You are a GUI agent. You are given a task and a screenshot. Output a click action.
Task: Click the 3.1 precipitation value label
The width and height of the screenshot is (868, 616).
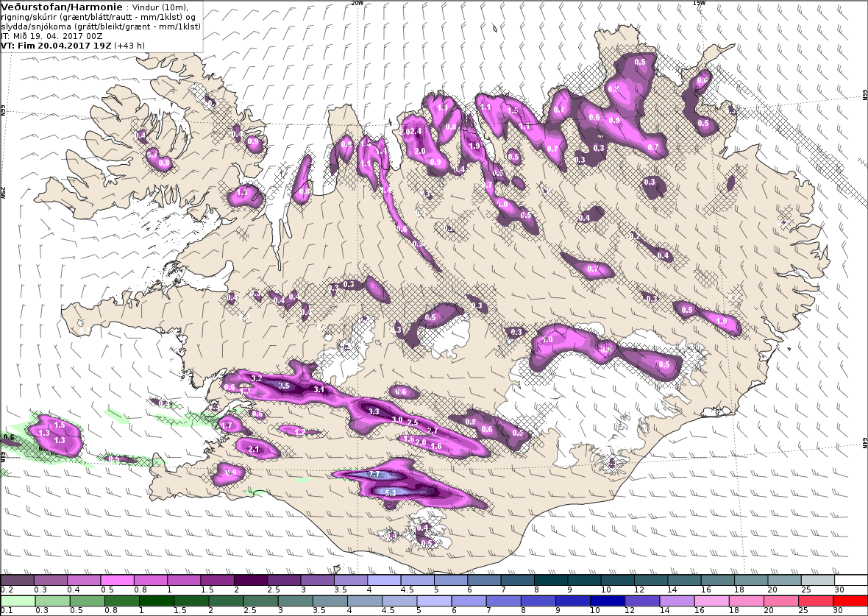pos(319,389)
